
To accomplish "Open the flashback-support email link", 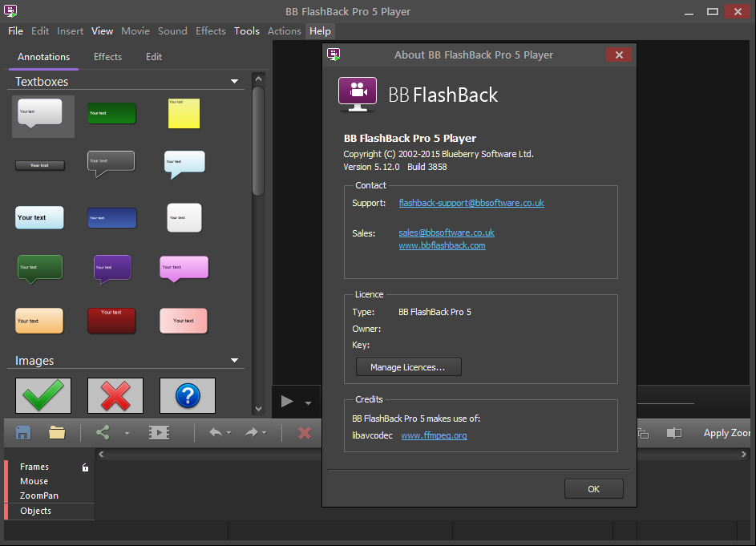I will (x=471, y=203).
